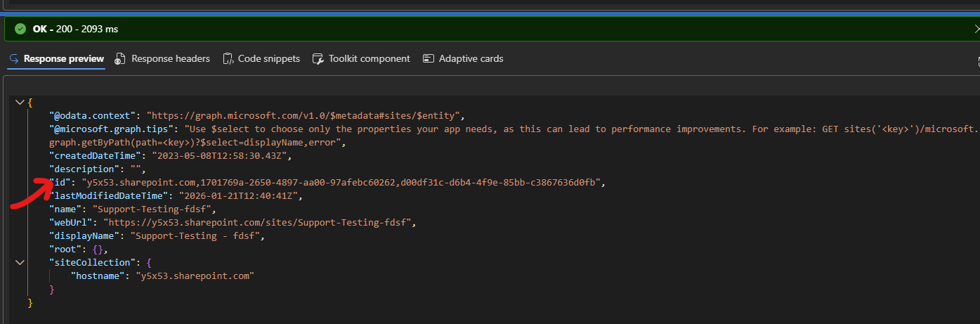This screenshot has width=980, height=324.
Task: Click the site id value string
Action: (x=342, y=182)
